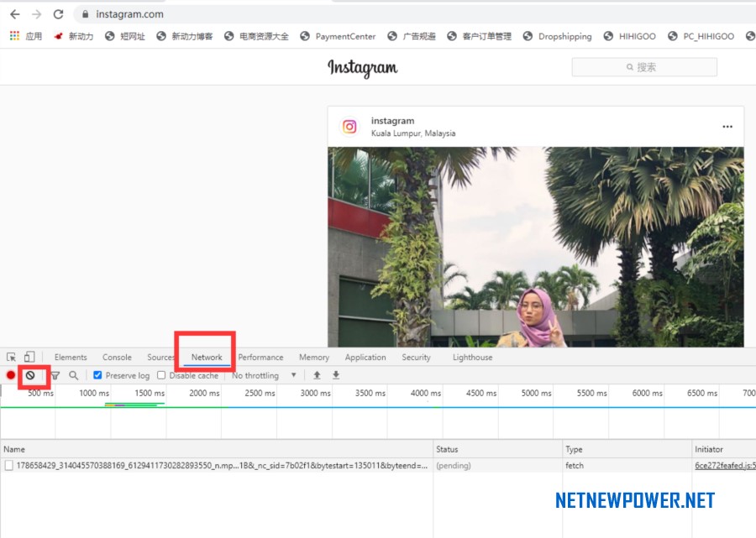
Task: Open the 客户订单管理 bookmark
Action: coord(479,36)
